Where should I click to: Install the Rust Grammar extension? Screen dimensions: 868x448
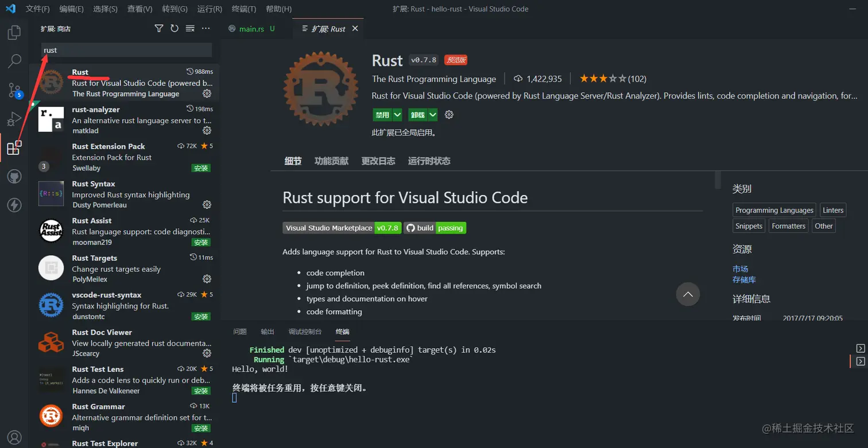click(201, 428)
